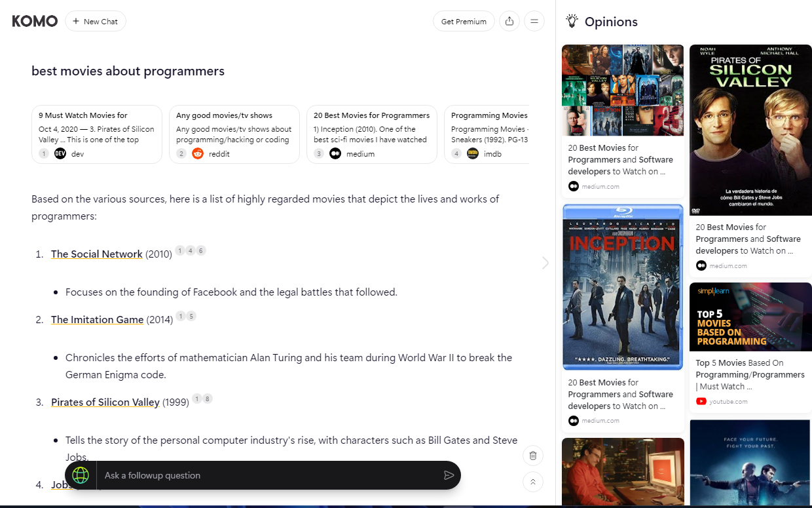Open Pirates of Silicon Valley link
Screen dimensions: 812x508
105,402
